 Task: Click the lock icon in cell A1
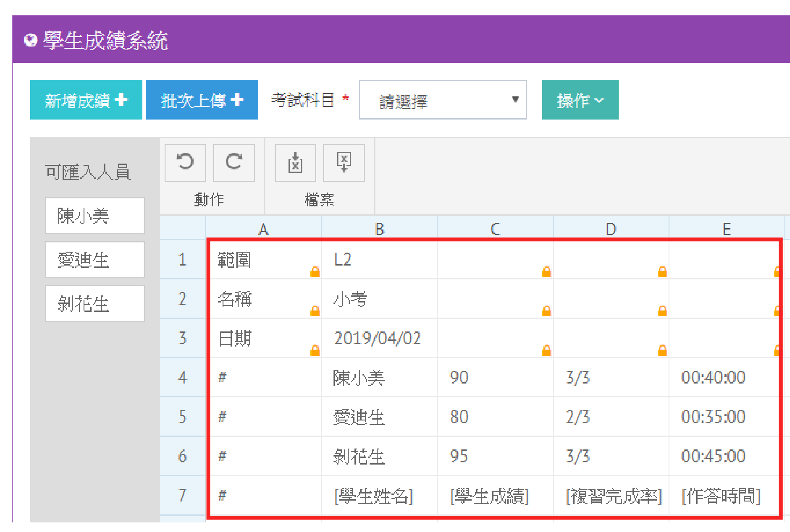click(x=315, y=271)
